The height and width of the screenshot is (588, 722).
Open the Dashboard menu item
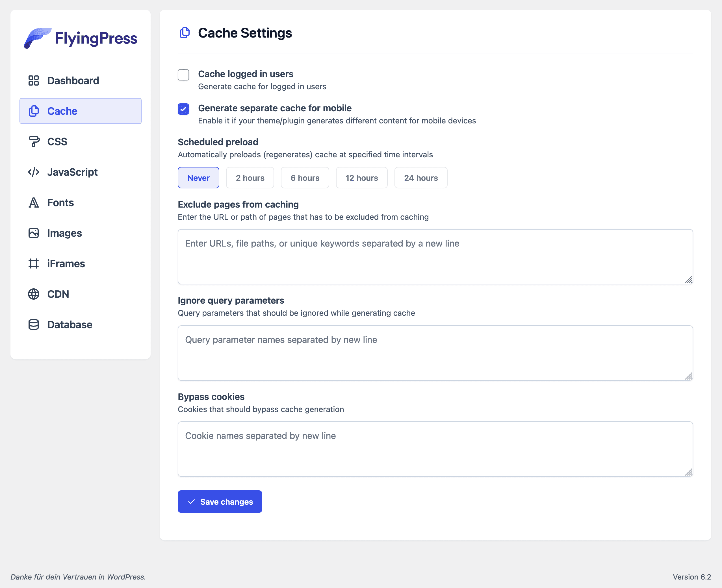click(x=81, y=80)
